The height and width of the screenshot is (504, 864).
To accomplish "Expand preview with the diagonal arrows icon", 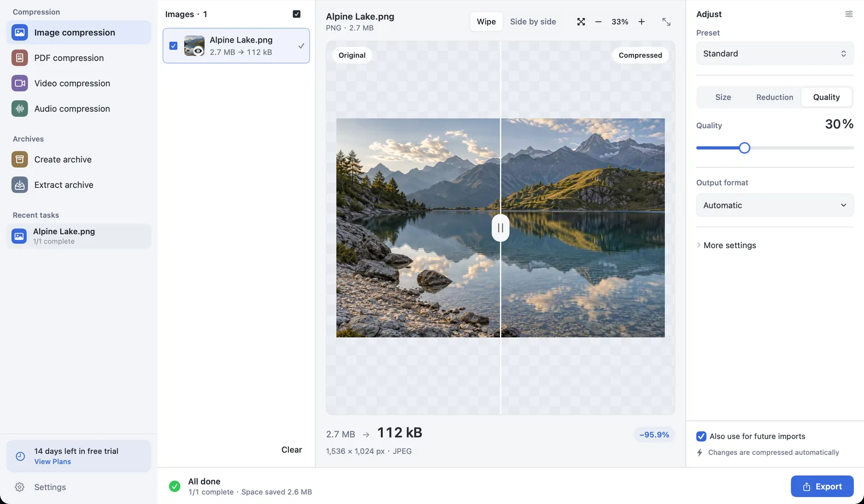I will point(666,22).
